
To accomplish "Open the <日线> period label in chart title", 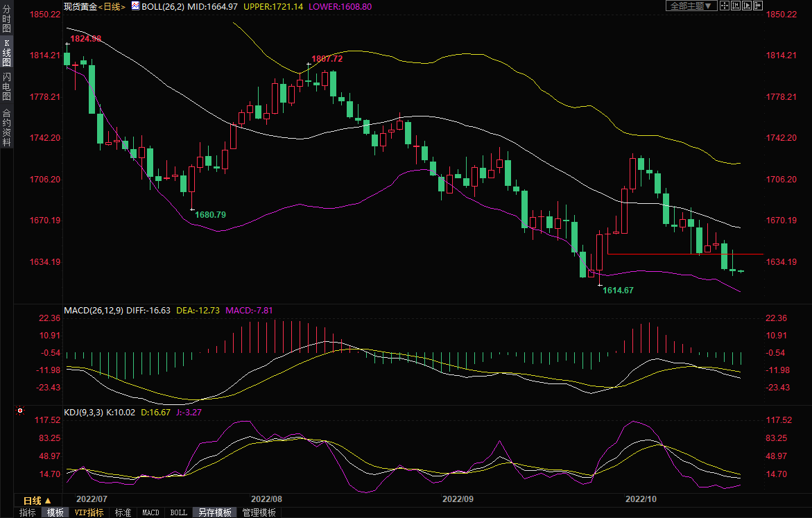I will click(x=112, y=6).
